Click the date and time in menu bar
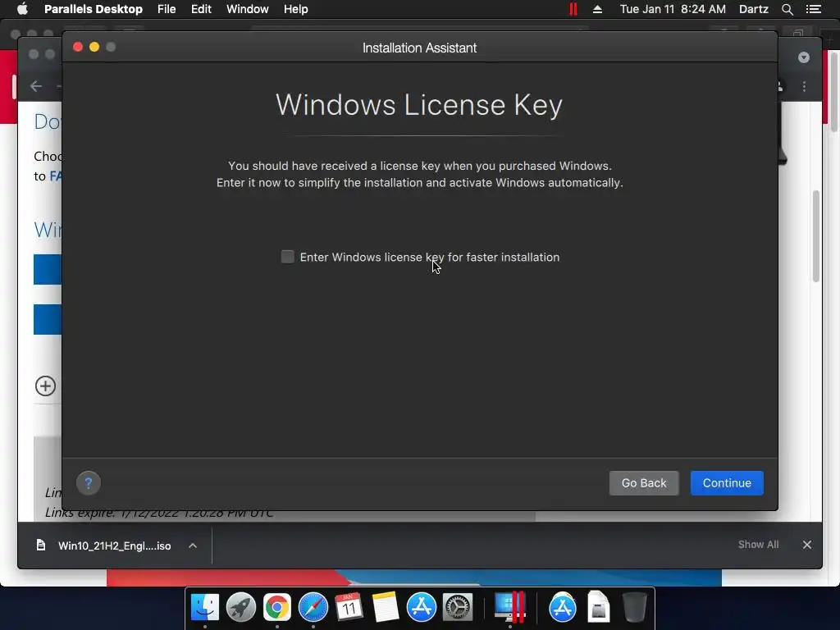840x630 pixels. click(x=673, y=9)
